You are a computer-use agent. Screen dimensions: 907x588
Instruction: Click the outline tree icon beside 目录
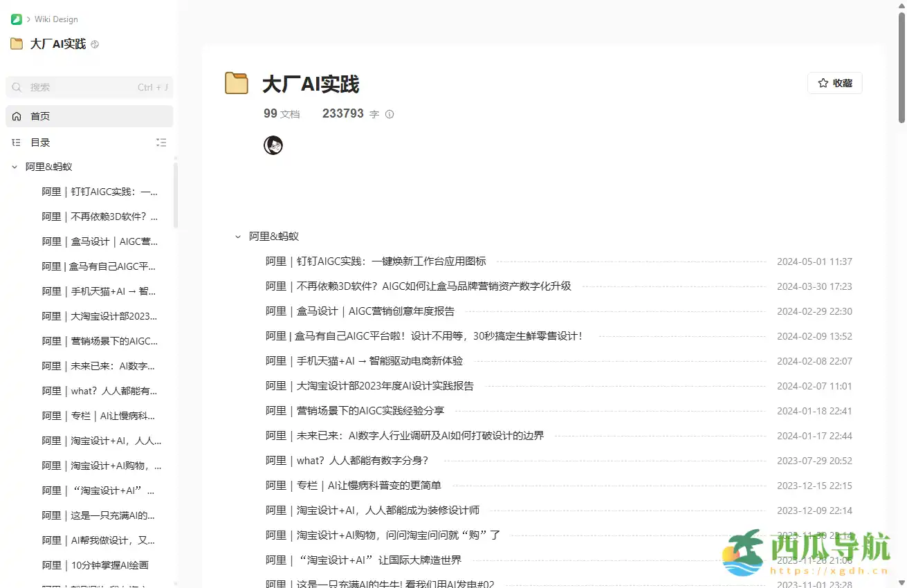(15, 143)
